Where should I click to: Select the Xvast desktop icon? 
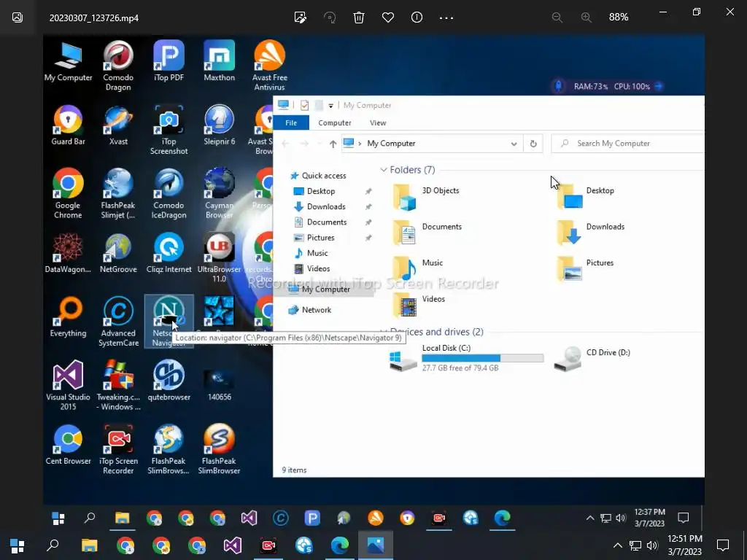pos(118,125)
